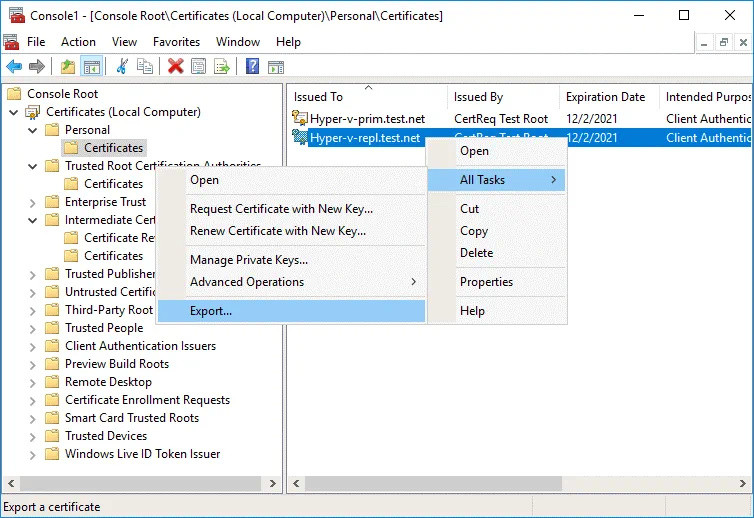Click the Back arrow toolbar icon

click(x=14, y=67)
